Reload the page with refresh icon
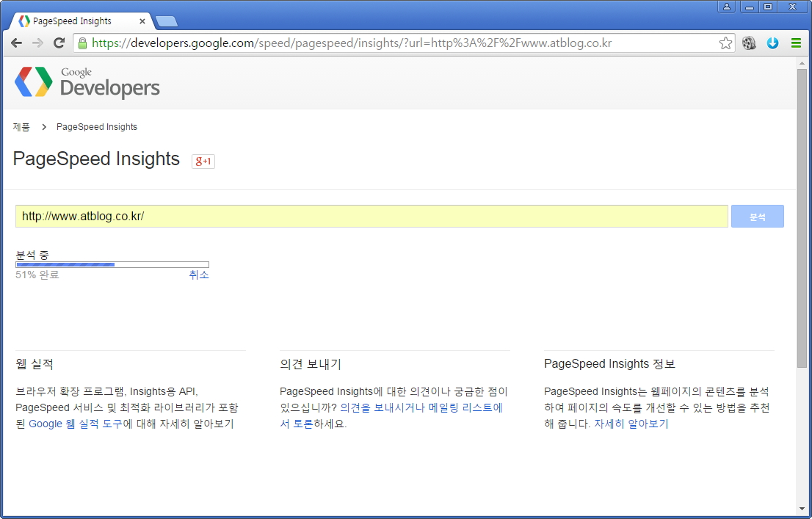The height and width of the screenshot is (519, 812). point(59,43)
